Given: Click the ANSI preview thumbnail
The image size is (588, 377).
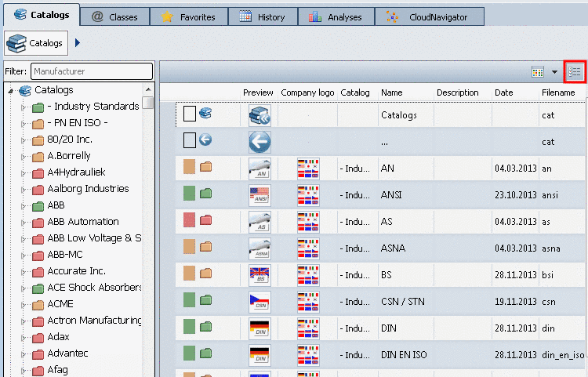Looking at the screenshot, I should (259, 195).
